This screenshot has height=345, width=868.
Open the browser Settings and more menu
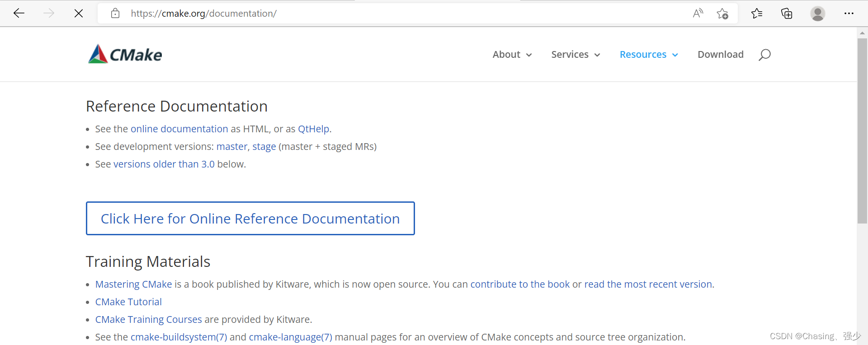[849, 14]
